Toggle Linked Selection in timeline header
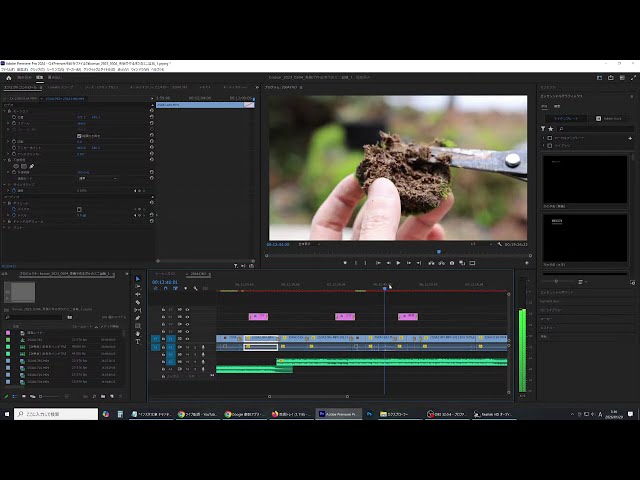Screen dimensions: 640x480 click(176, 288)
